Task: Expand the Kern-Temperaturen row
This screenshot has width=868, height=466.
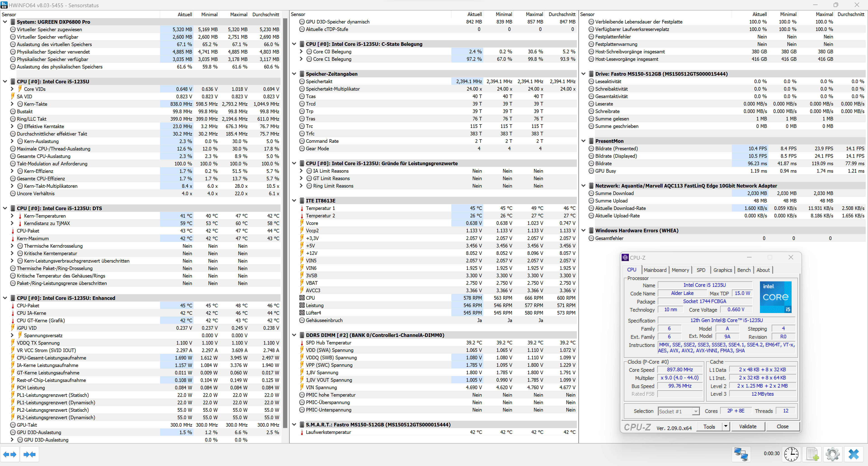Action: [12, 216]
